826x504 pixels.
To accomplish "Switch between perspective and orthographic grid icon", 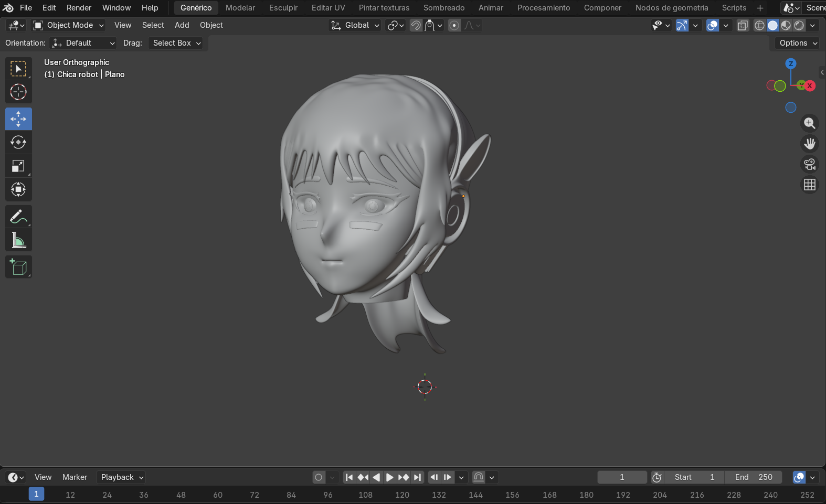I will tap(810, 185).
